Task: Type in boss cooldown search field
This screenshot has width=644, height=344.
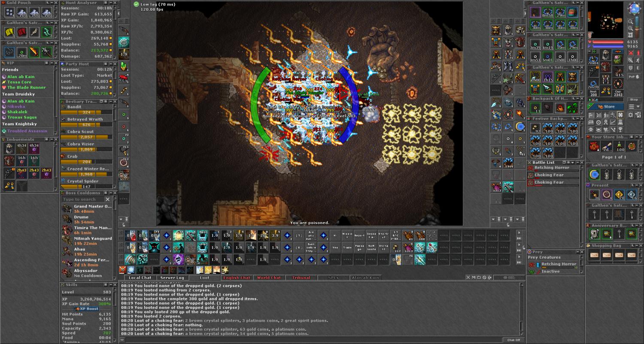Action: [x=83, y=199]
